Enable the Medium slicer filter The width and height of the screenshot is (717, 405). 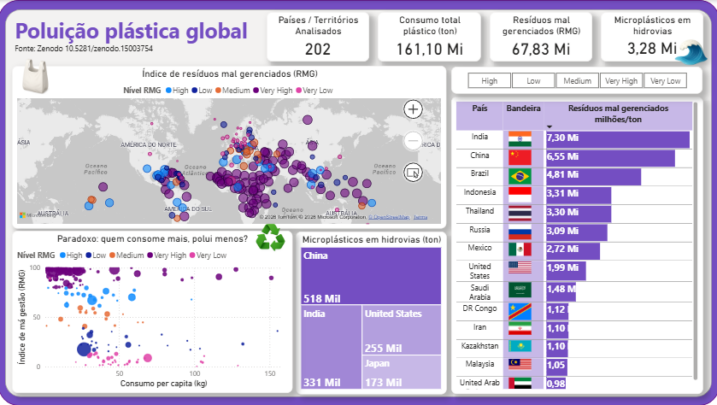pos(577,81)
